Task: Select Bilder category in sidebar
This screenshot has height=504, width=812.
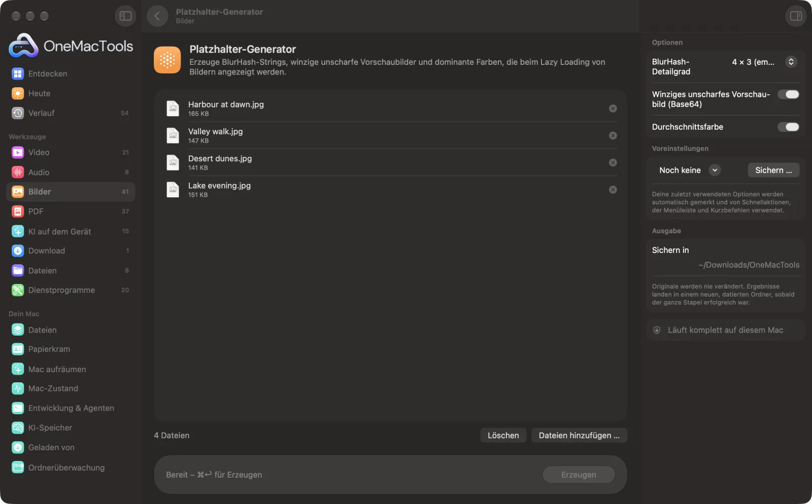Action: (71, 192)
